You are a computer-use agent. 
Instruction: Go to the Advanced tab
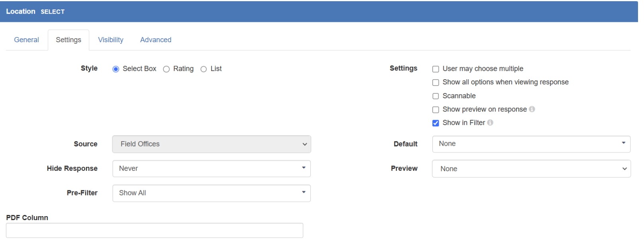click(x=156, y=40)
